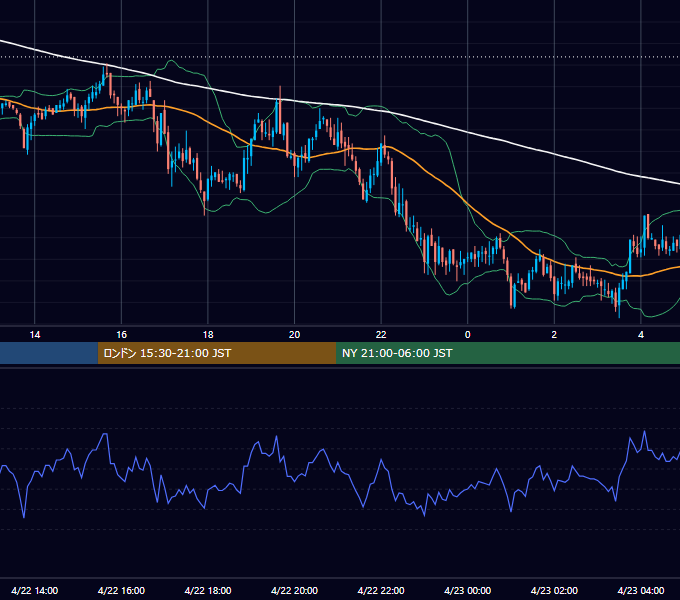Click the 4/23 04:00 date label
Viewport: 680px width, 600px height.
(x=641, y=590)
